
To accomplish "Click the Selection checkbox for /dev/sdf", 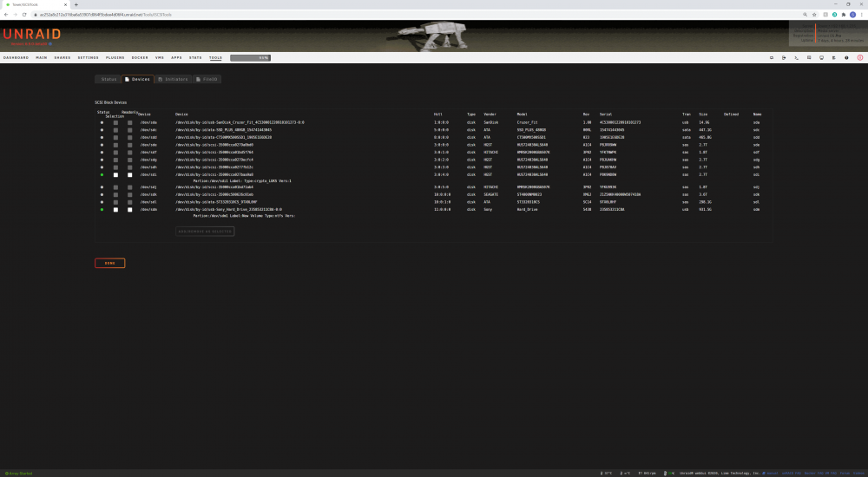I will tap(115, 152).
